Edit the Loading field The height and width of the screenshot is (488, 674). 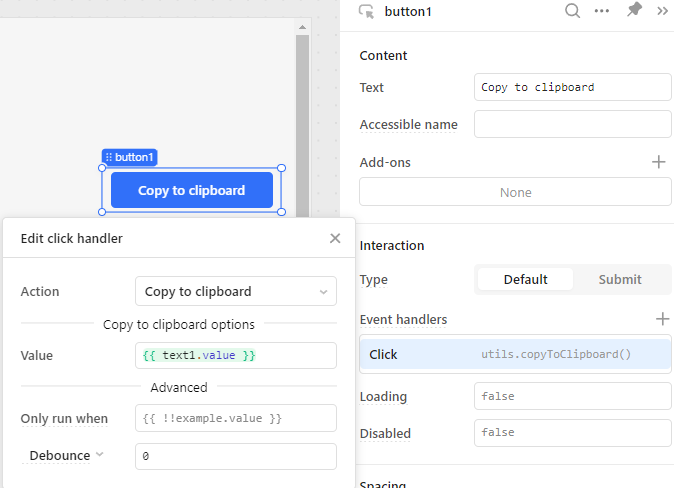point(573,396)
